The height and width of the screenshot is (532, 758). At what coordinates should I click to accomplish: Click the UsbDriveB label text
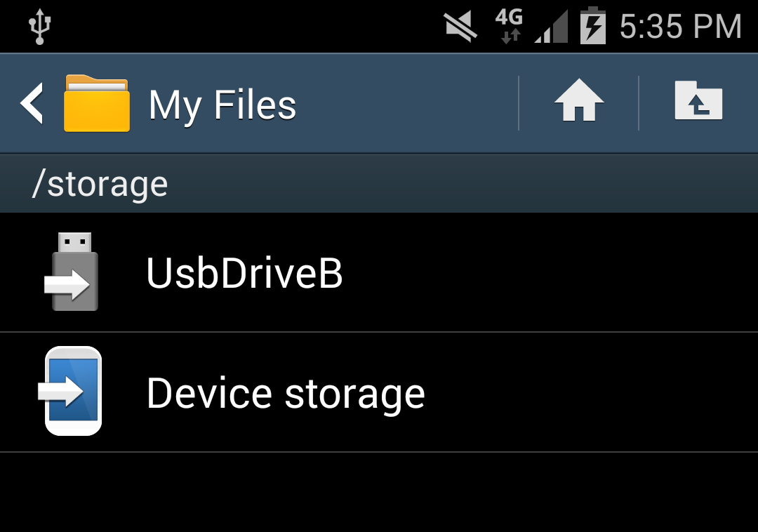pyautogui.click(x=244, y=273)
